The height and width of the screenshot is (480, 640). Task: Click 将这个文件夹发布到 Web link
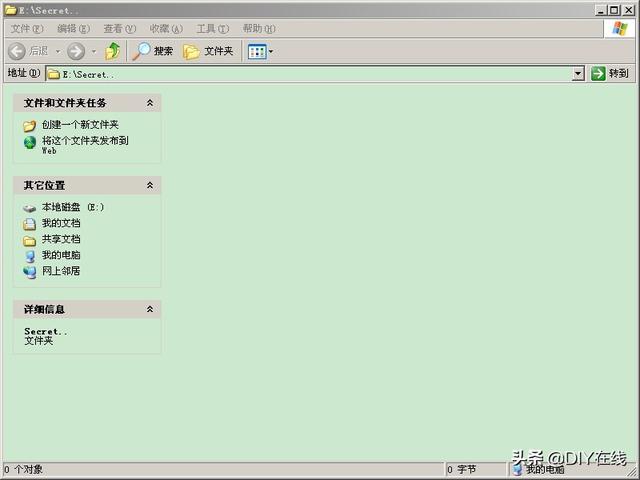coord(85,145)
